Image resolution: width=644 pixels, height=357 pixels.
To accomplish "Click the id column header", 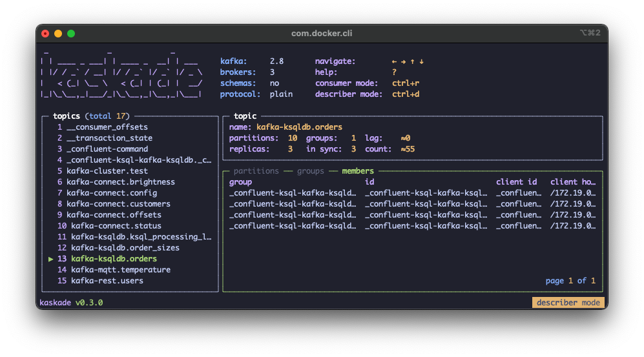I will click(x=369, y=182).
